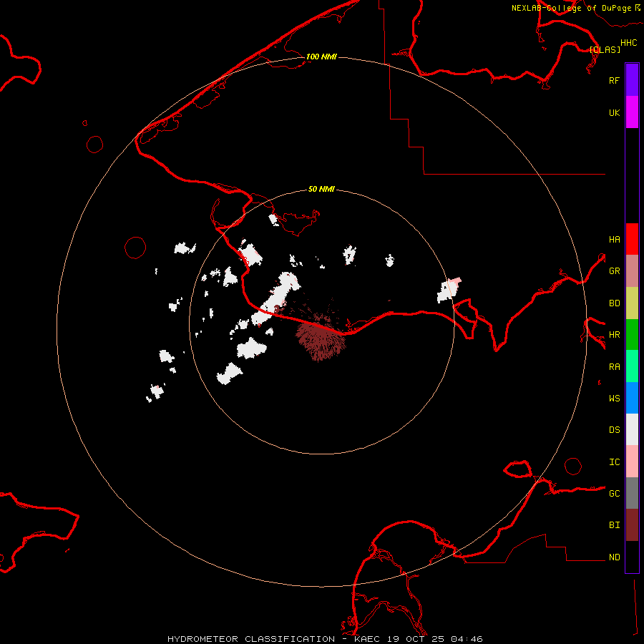
Task: Click the 100 NMI range ring label
Action: pos(321,57)
